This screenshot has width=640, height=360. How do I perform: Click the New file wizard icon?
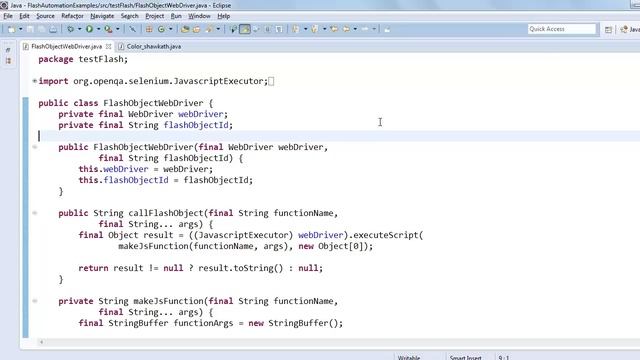pyautogui.click(x=11, y=29)
